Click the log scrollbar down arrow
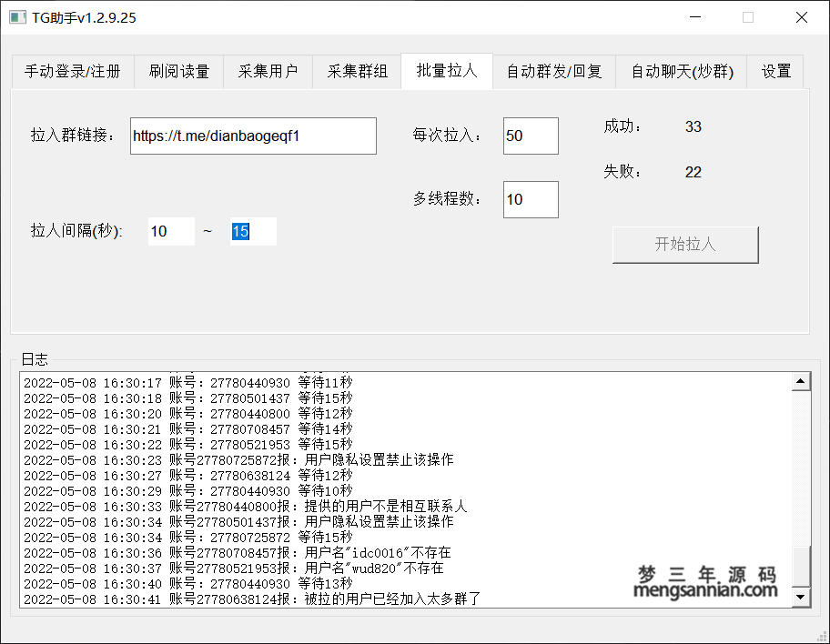Image resolution: width=830 pixels, height=644 pixels. pyautogui.click(x=801, y=597)
